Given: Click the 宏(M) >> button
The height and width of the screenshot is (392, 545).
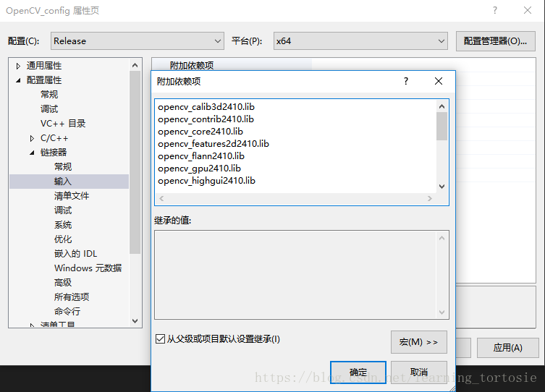Looking at the screenshot, I should point(419,342).
